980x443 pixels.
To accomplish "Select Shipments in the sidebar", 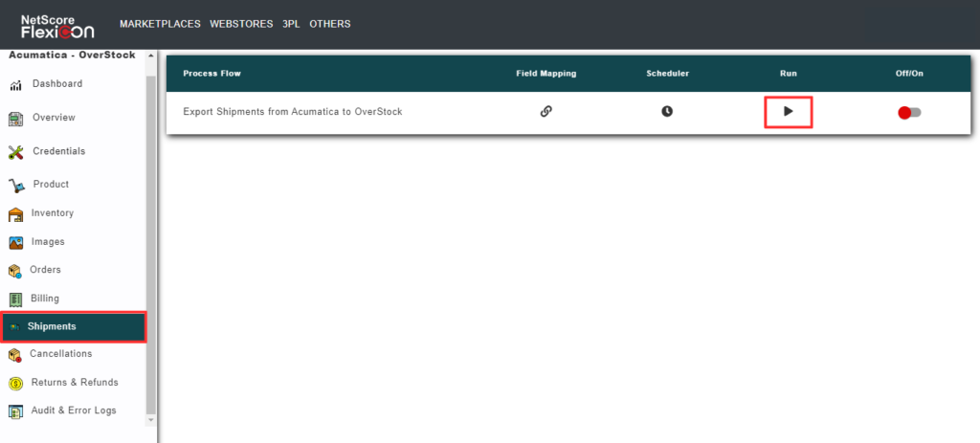I will (x=52, y=327).
